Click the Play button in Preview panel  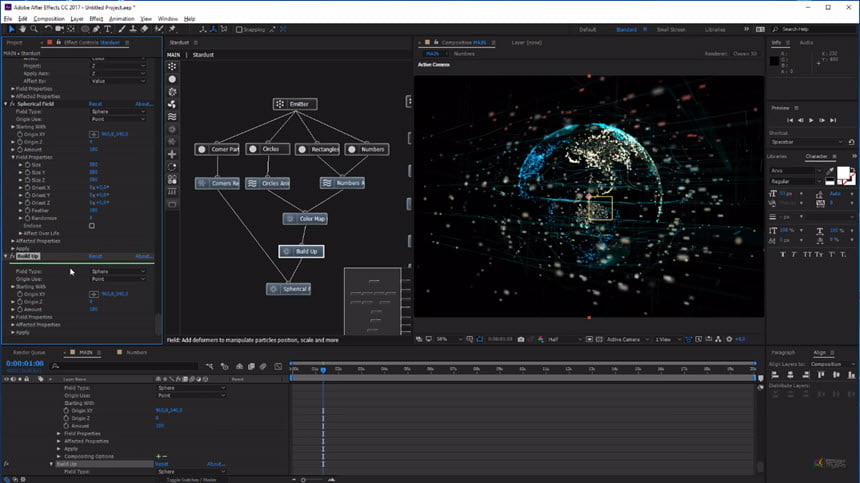click(x=811, y=120)
